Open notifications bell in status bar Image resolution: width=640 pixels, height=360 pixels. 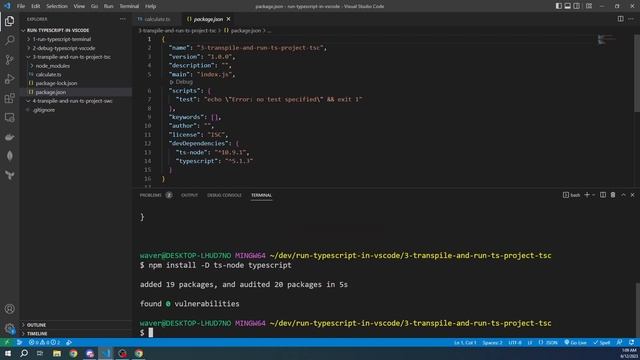[x=632, y=342]
